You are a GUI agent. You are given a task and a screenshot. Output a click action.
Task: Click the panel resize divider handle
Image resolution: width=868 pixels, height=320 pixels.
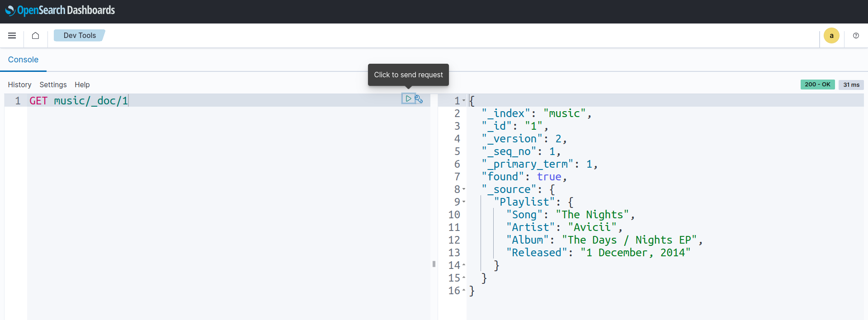(434, 264)
